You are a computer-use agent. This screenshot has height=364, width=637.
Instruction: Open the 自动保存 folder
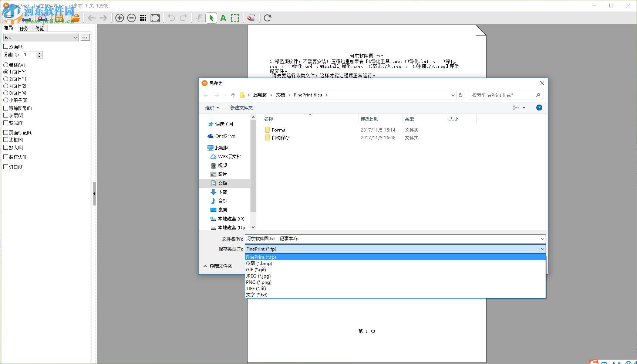click(280, 137)
